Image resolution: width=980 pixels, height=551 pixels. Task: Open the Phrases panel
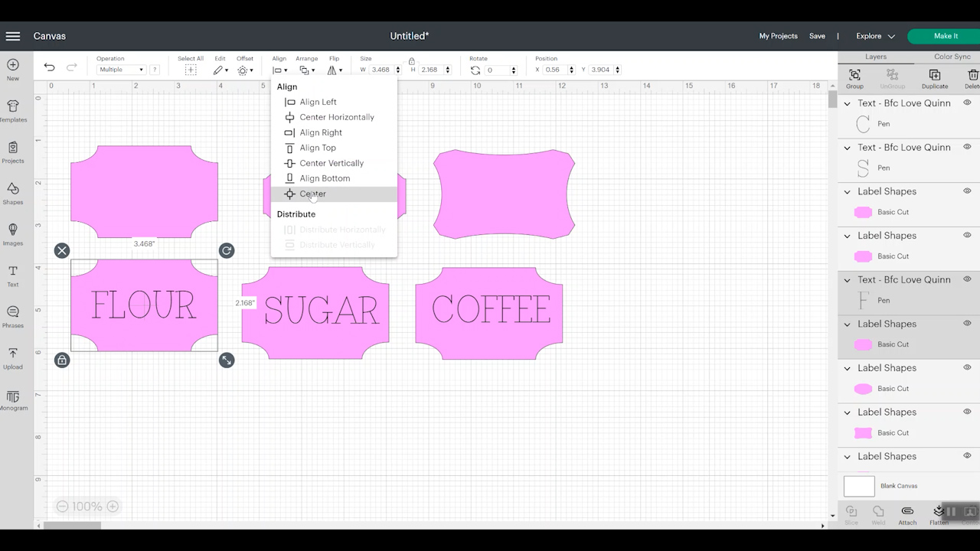click(x=13, y=312)
